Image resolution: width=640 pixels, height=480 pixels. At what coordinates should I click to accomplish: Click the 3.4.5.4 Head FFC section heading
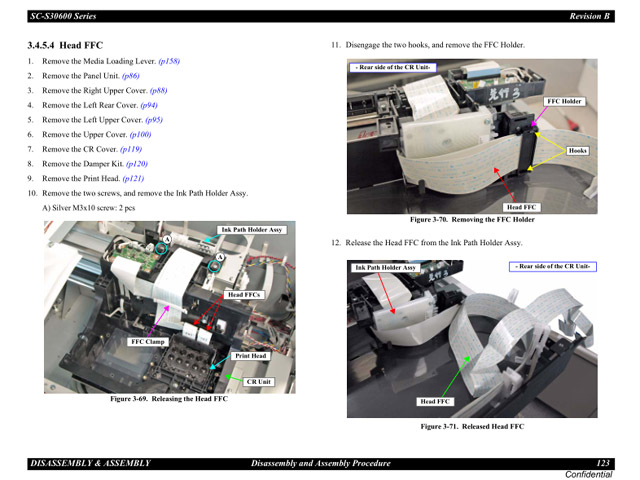[x=65, y=45]
